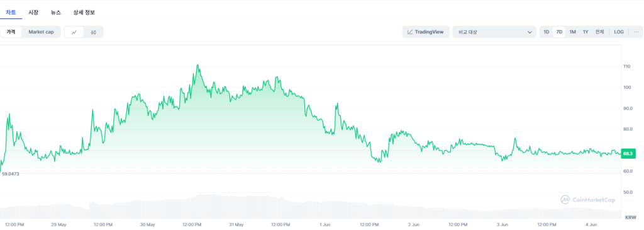The width and height of the screenshot is (644, 230).
Task: Click the 50.0 price axis label
Action: (x=628, y=192)
